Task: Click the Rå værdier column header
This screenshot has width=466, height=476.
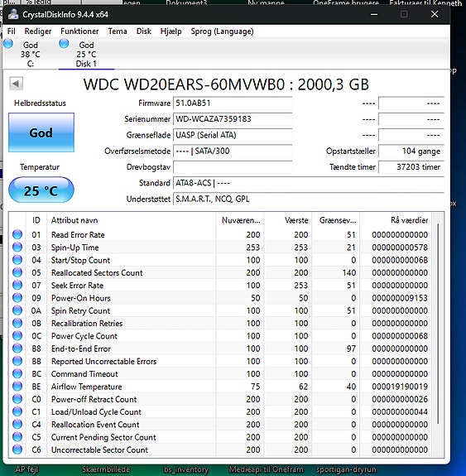Action: [x=396, y=220]
